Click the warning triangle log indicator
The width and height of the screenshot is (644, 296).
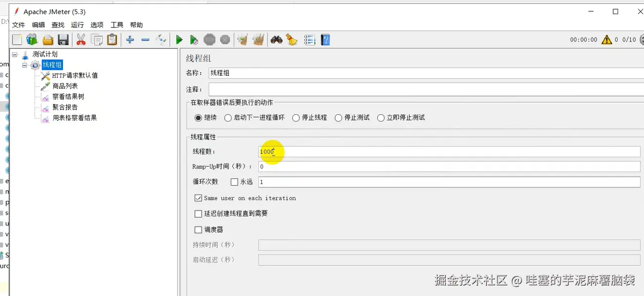click(607, 40)
